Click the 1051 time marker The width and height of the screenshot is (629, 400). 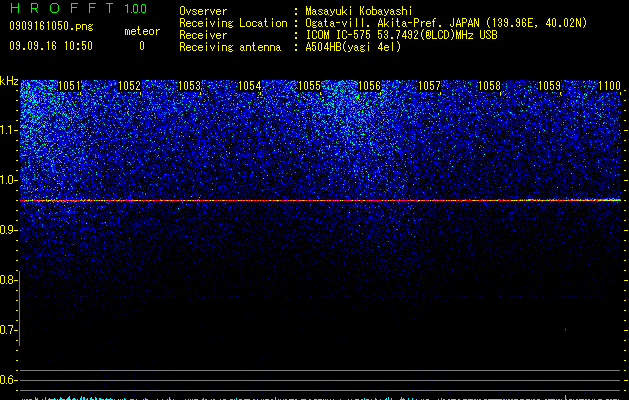(x=69, y=86)
